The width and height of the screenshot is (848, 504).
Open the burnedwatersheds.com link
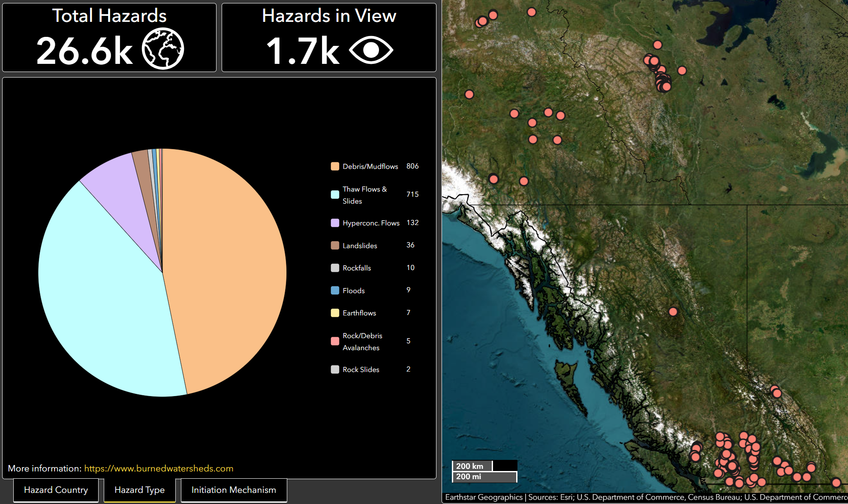pyautogui.click(x=159, y=468)
